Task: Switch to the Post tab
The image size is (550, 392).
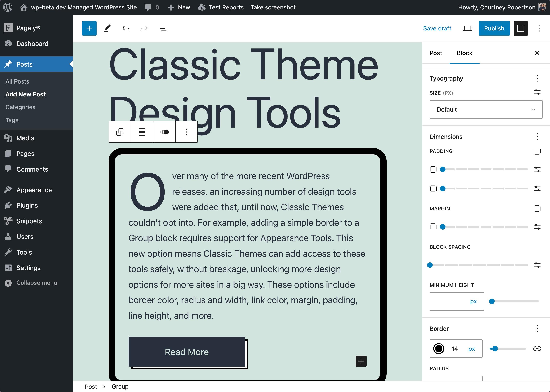Action: [x=435, y=53]
